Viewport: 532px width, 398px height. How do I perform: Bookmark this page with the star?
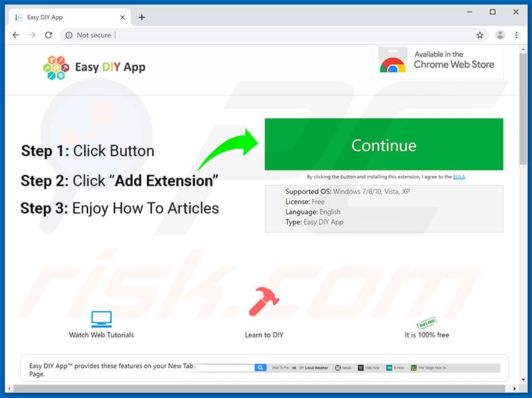click(479, 35)
